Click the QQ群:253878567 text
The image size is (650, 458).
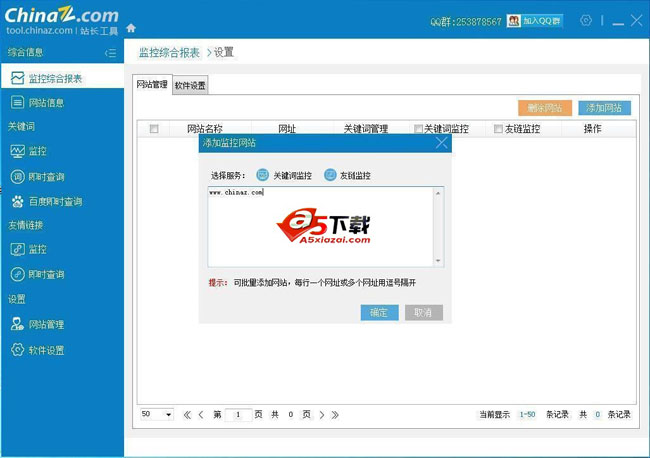pos(466,22)
